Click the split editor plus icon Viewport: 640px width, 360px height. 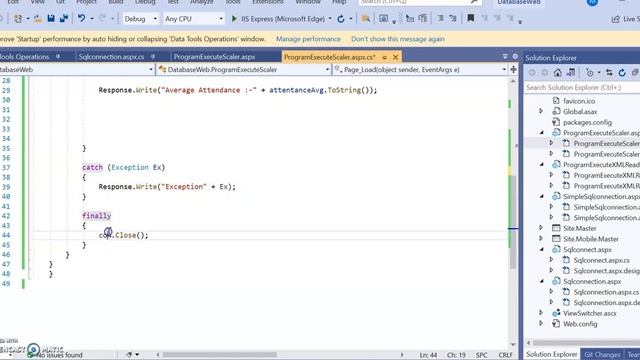click(513, 69)
